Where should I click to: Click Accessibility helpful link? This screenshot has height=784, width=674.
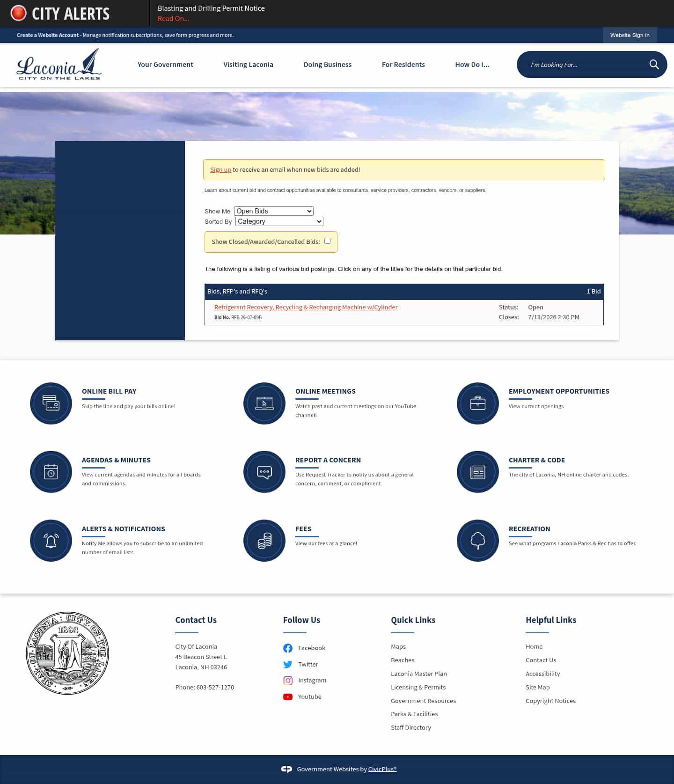pyautogui.click(x=542, y=674)
